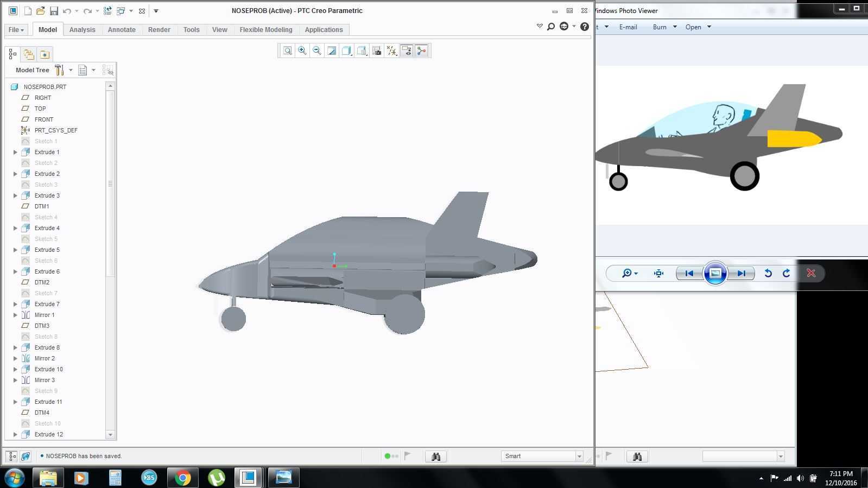Screen dimensions: 868x488
Task: Open the File menu
Action: coord(16,30)
